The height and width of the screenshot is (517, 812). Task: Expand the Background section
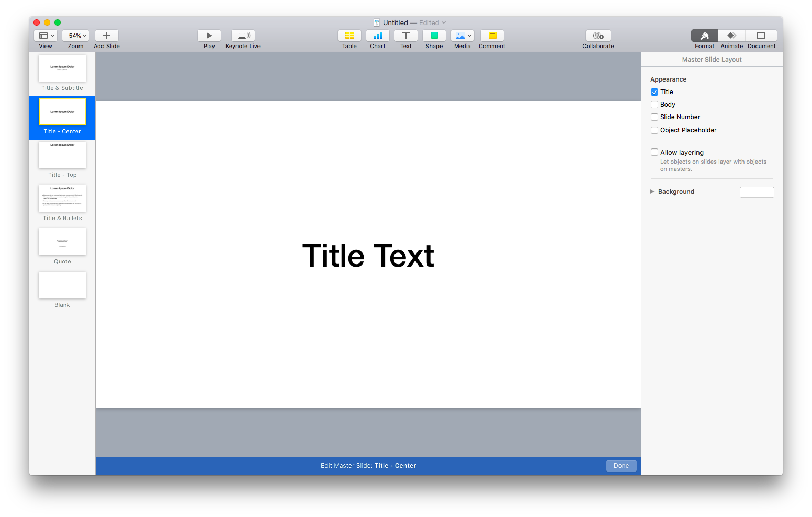click(652, 192)
